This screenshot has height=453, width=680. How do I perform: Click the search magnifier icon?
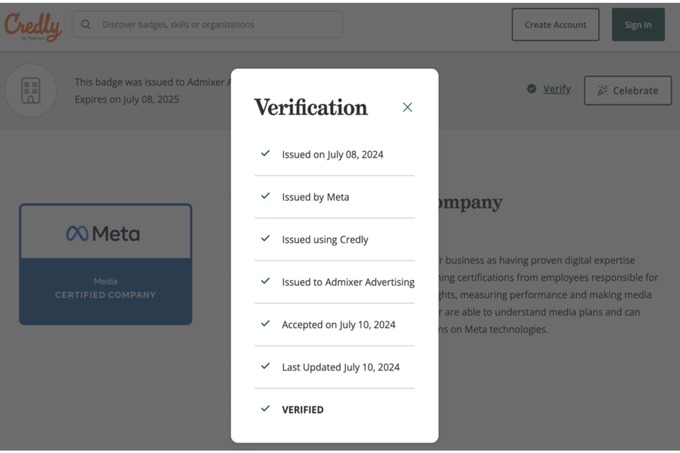87,25
